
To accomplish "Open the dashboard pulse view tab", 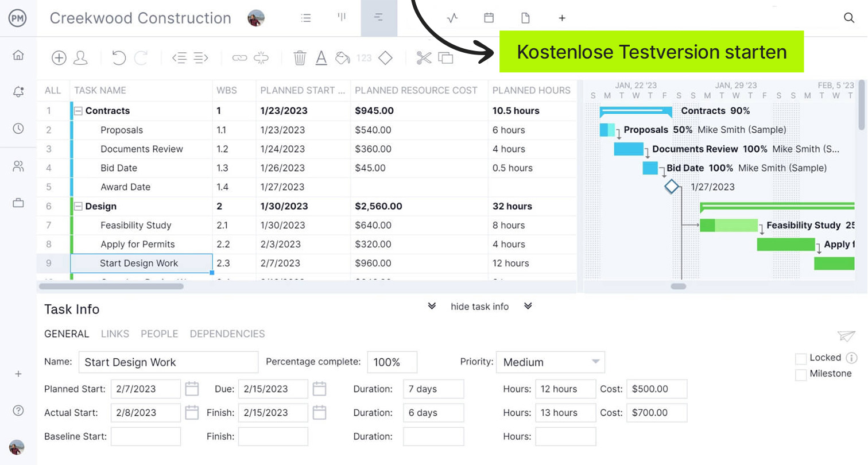I will (x=452, y=18).
